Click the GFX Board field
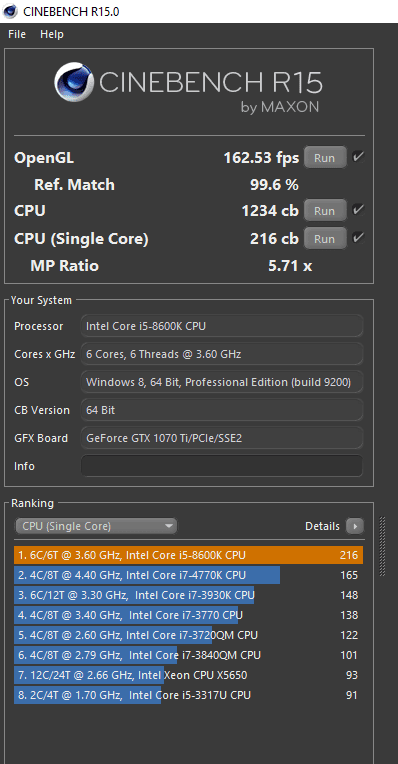This screenshot has width=398, height=764. pos(222,438)
